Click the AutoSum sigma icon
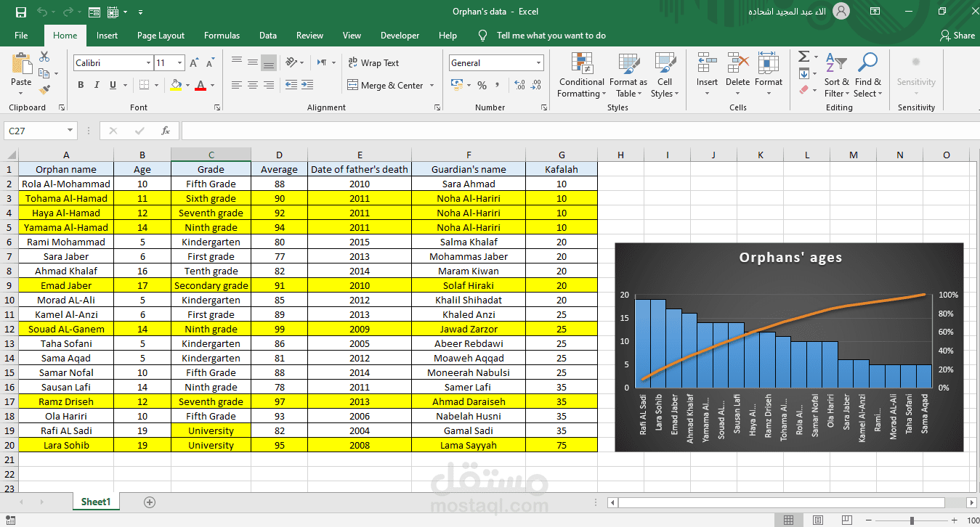980x527 pixels. [x=803, y=57]
